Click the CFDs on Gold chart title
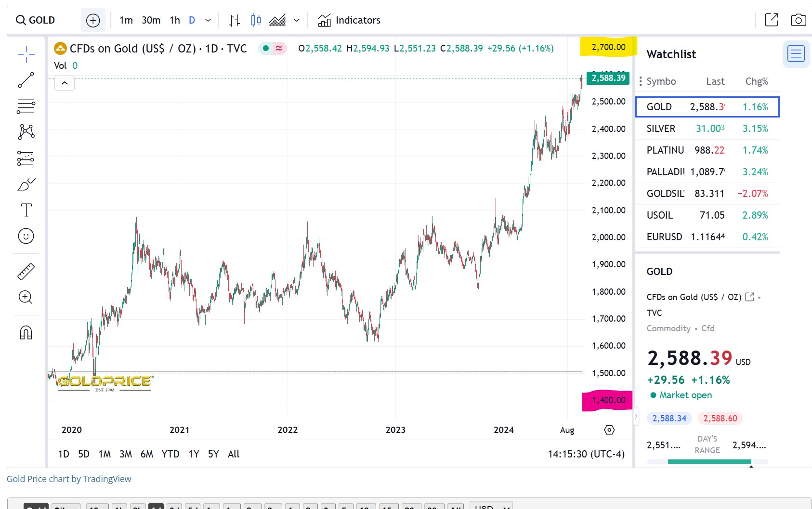The width and height of the screenshot is (812, 509). (158, 49)
